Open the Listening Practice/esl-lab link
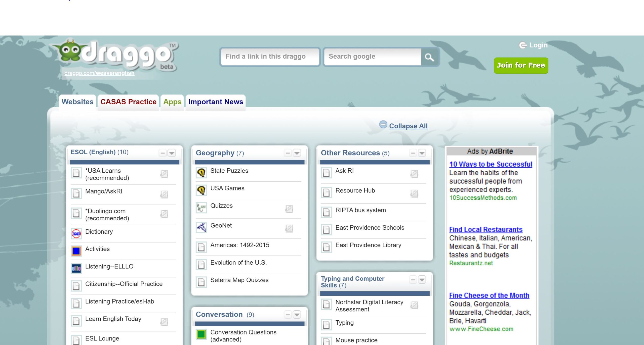644x345 pixels. [x=119, y=301]
